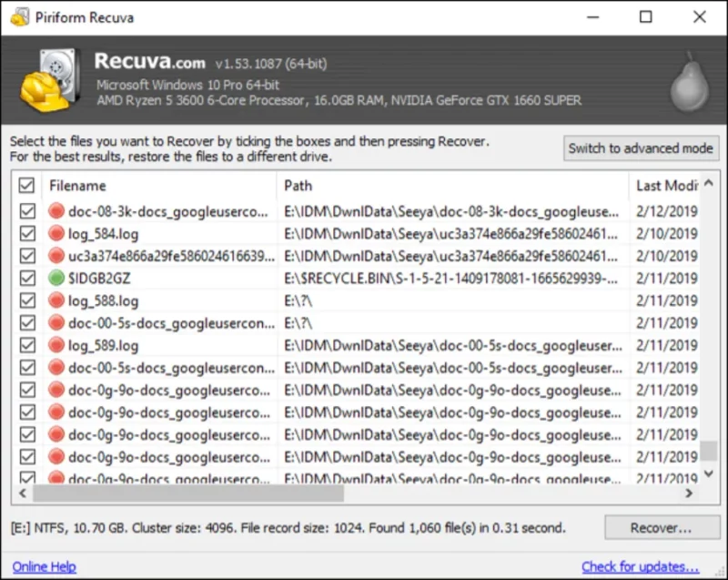Click the E:\?\ path of log_588.log
This screenshot has width=728, height=580.
coord(298,300)
